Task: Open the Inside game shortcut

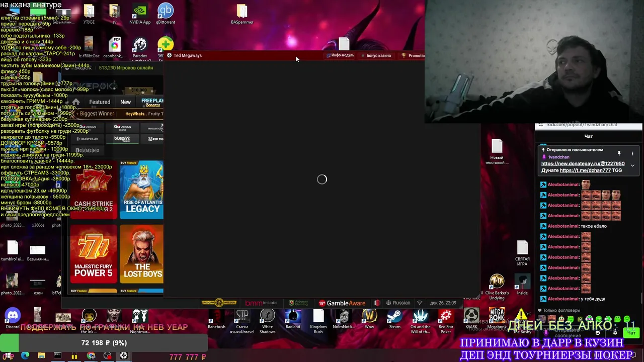Action: [522, 285]
